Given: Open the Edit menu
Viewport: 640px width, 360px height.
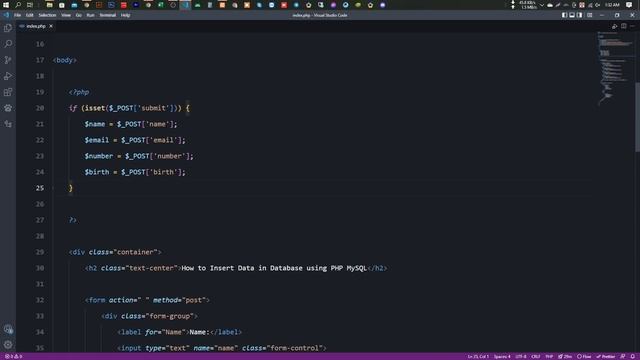Looking at the screenshot, I should coord(30,15).
